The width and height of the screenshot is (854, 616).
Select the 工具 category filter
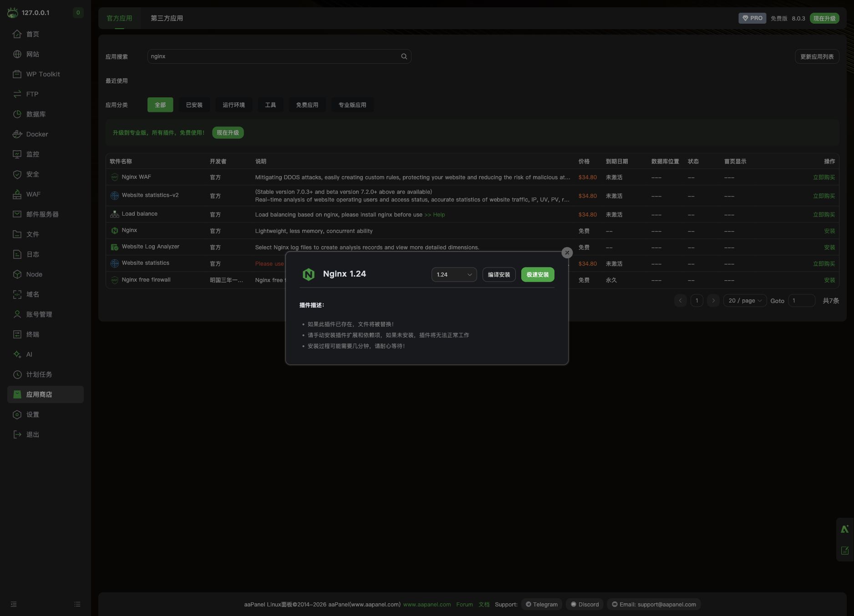point(270,105)
